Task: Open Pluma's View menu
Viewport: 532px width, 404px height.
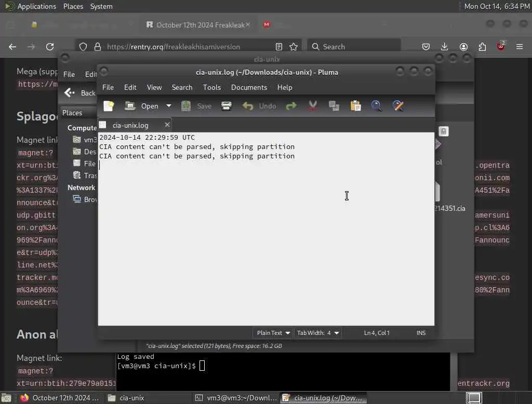Action: (x=154, y=88)
